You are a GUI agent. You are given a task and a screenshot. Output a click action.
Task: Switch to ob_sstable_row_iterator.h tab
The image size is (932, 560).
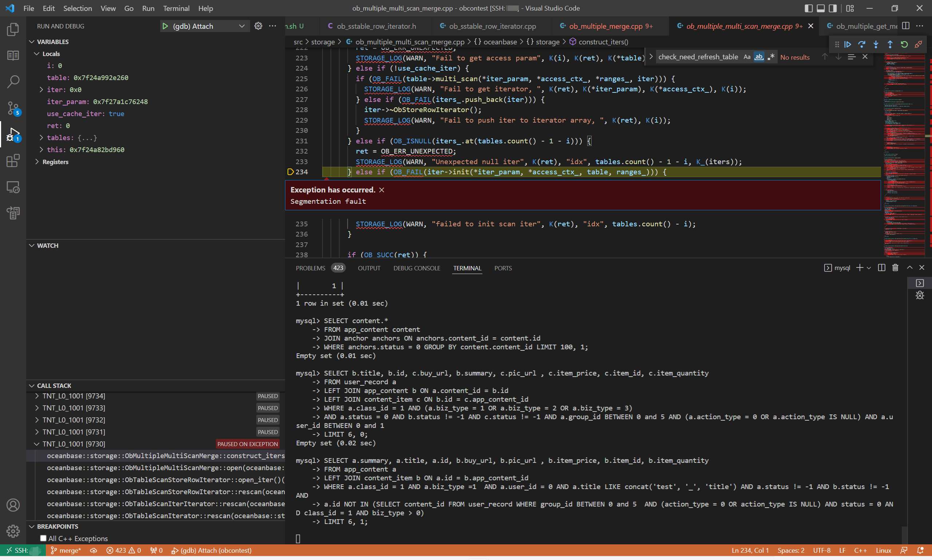pyautogui.click(x=376, y=26)
